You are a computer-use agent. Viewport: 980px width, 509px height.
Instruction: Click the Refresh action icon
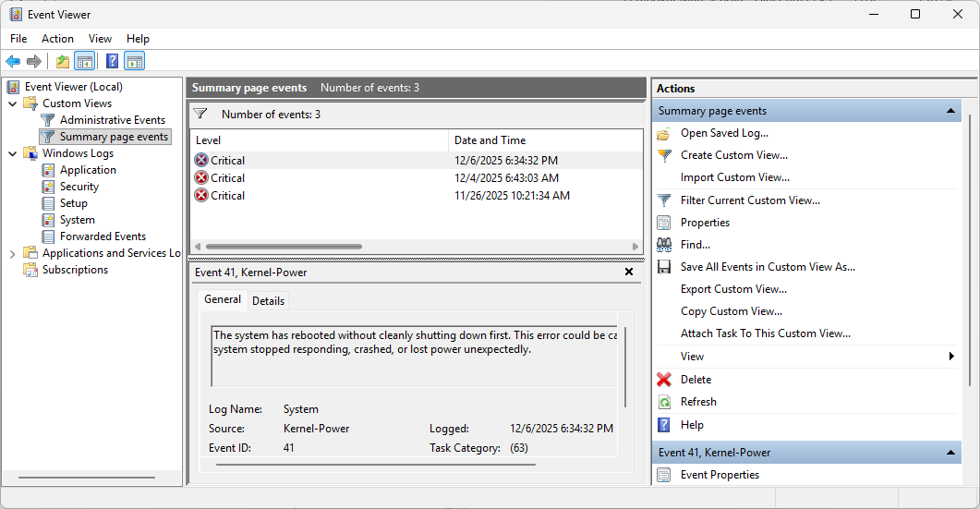tap(664, 402)
